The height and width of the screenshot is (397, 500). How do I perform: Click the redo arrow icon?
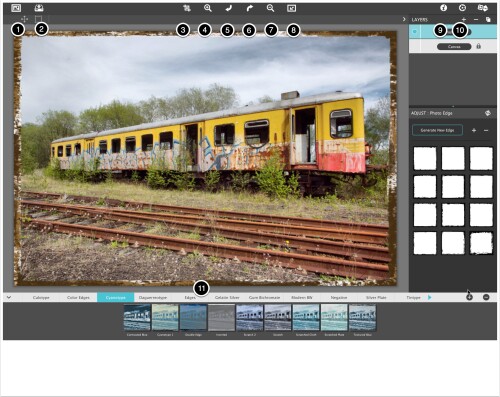[x=250, y=8]
